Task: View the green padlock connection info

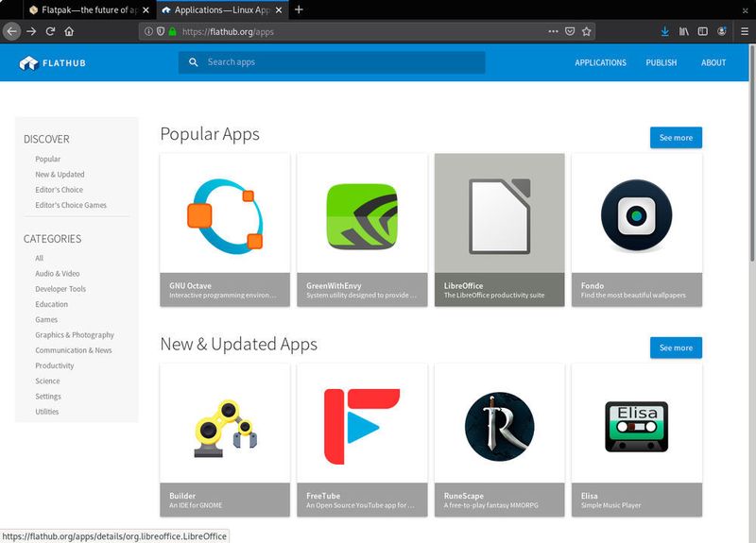Action: tap(172, 32)
